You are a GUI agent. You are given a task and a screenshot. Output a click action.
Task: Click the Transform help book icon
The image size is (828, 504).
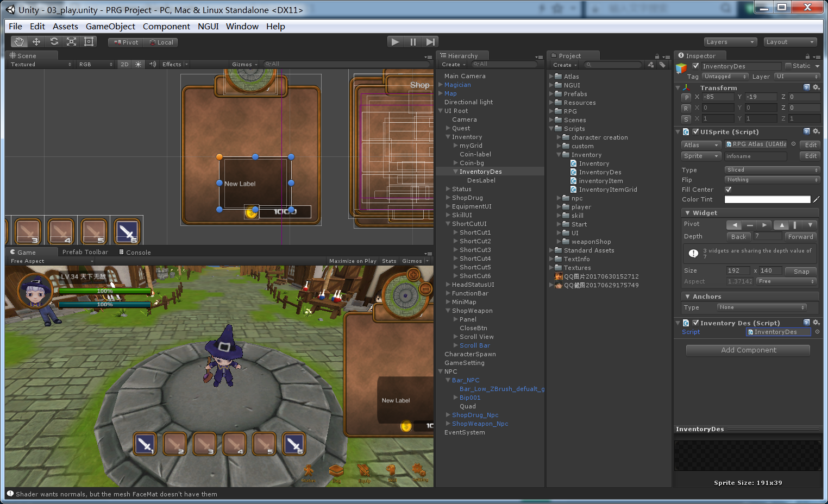point(807,87)
